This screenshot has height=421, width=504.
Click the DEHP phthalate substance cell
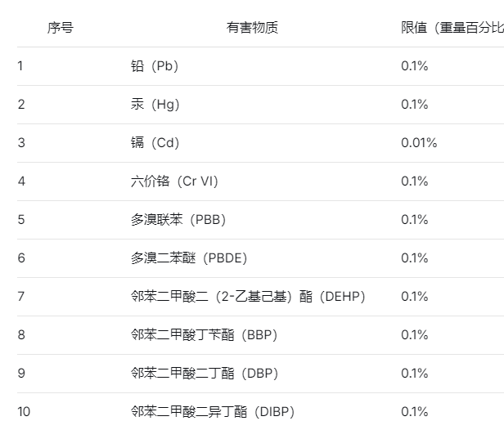[x=248, y=297]
